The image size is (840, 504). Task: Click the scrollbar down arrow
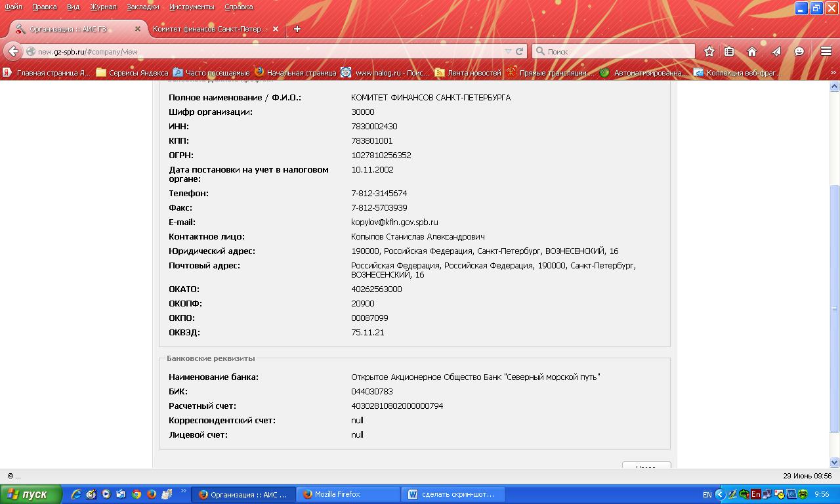pyautogui.click(x=835, y=462)
